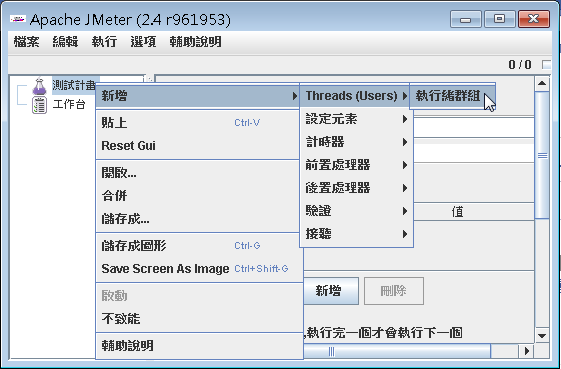This screenshot has width=561, height=369.
Task: Click the up arrow of vertical scrollbar
Action: point(542,83)
